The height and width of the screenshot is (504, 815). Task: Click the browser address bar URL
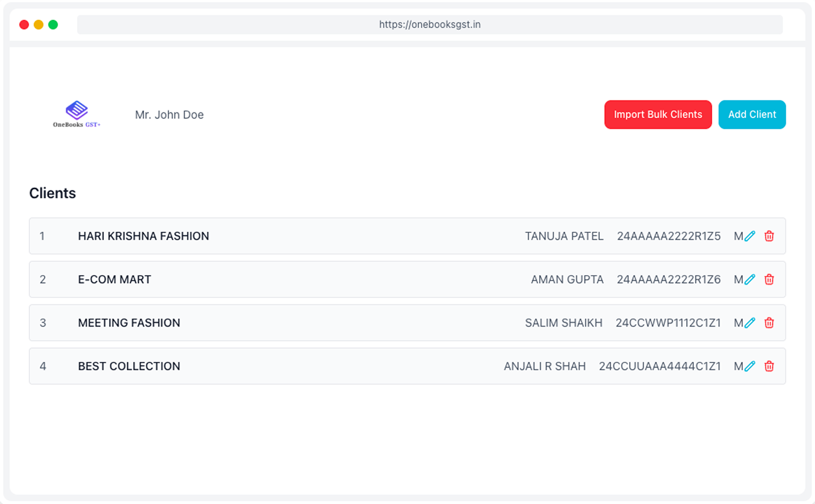pos(430,24)
